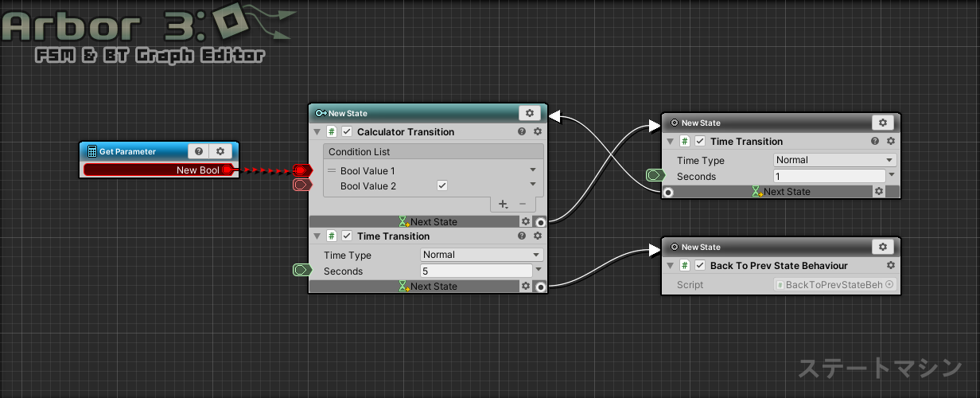Click the Script object picker circle
The width and height of the screenshot is (980, 398).
click(x=889, y=285)
